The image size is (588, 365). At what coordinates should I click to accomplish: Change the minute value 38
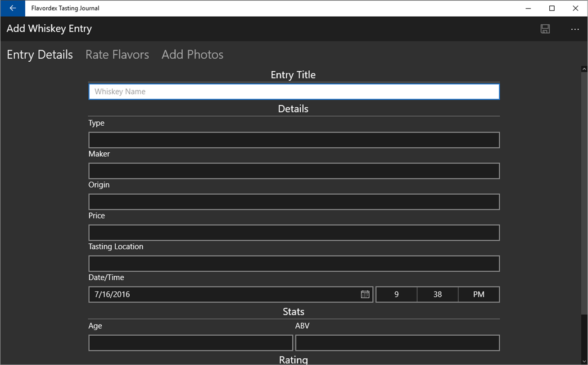tap(438, 294)
